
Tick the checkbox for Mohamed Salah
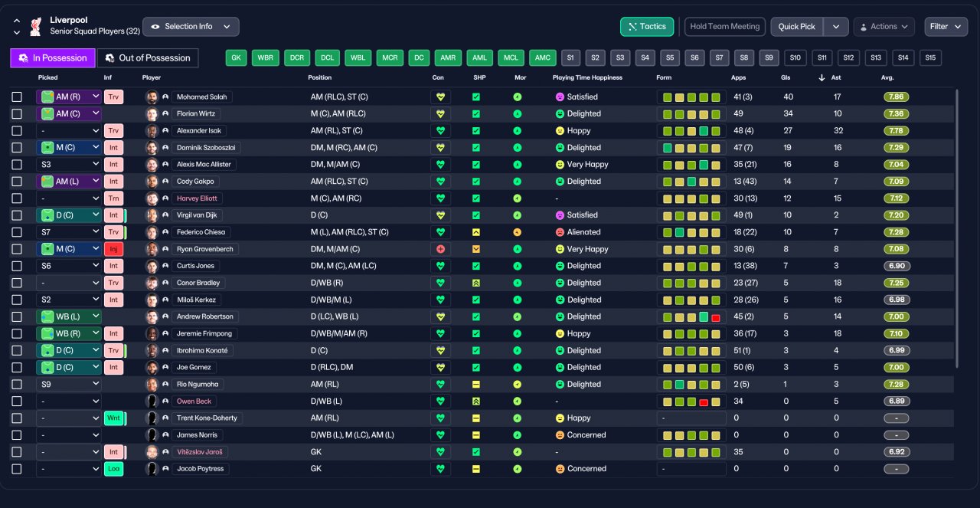pos(17,97)
